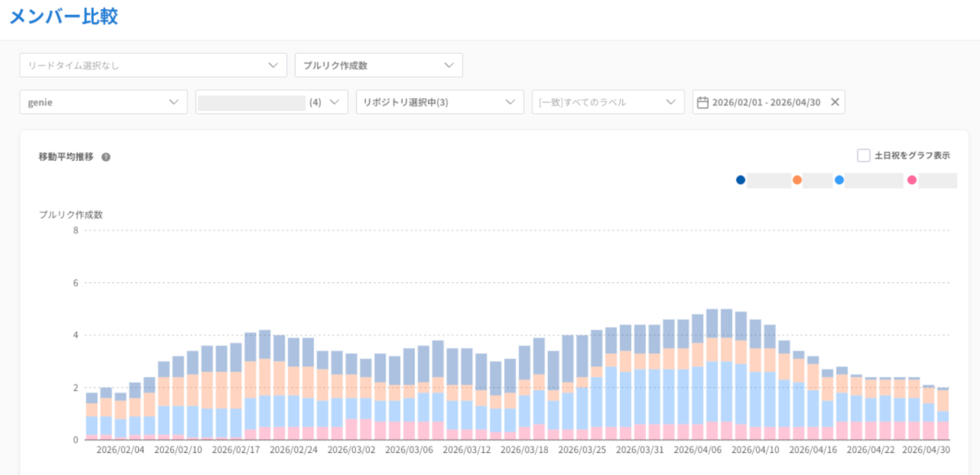This screenshot has height=475, width=980.
Task: Clear the date range with the X icon
Action: tap(835, 102)
